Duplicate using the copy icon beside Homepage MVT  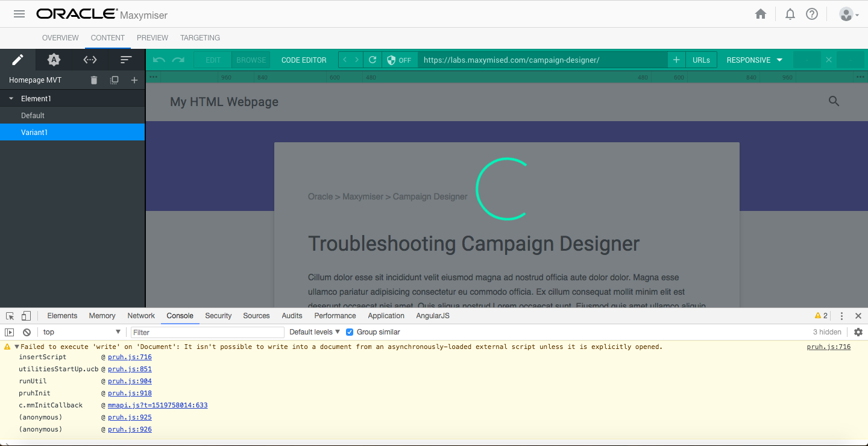115,80
